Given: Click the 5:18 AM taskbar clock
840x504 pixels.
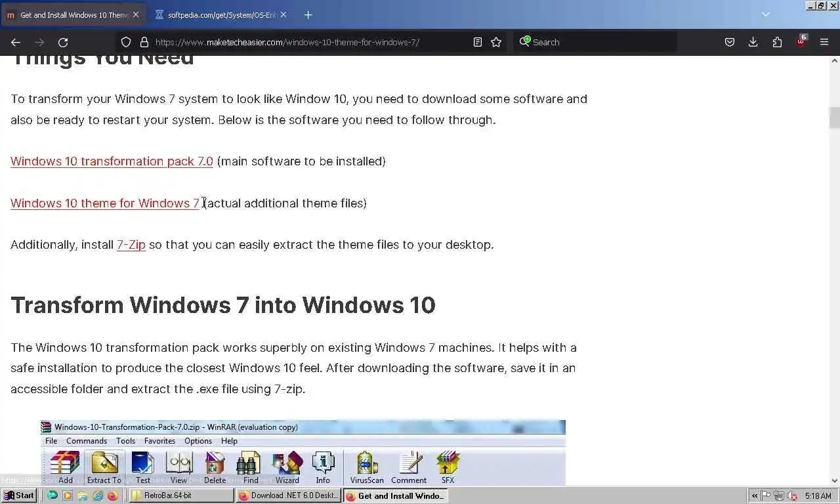Looking at the screenshot, I should click(x=818, y=496).
